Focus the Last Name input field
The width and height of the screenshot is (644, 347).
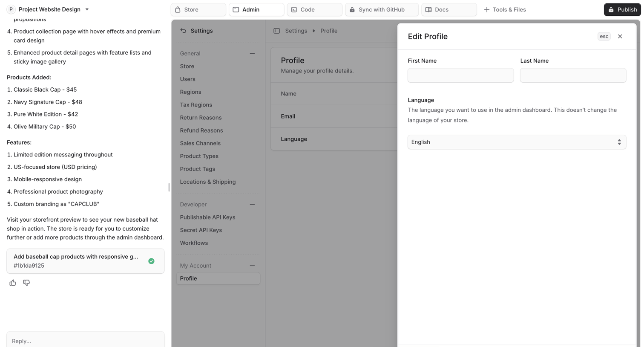[x=573, y=75]
